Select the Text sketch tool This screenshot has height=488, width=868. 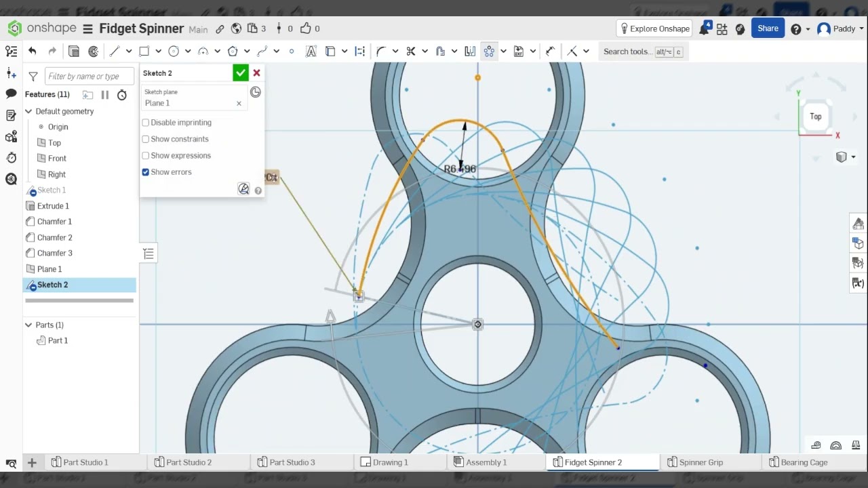pyautogui.click(x=311, y=52)
